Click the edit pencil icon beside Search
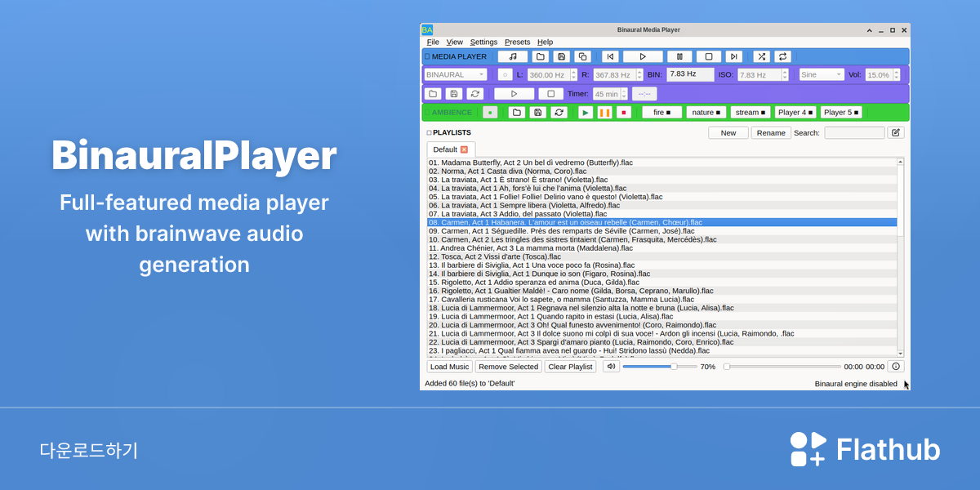 coord(896,132)
